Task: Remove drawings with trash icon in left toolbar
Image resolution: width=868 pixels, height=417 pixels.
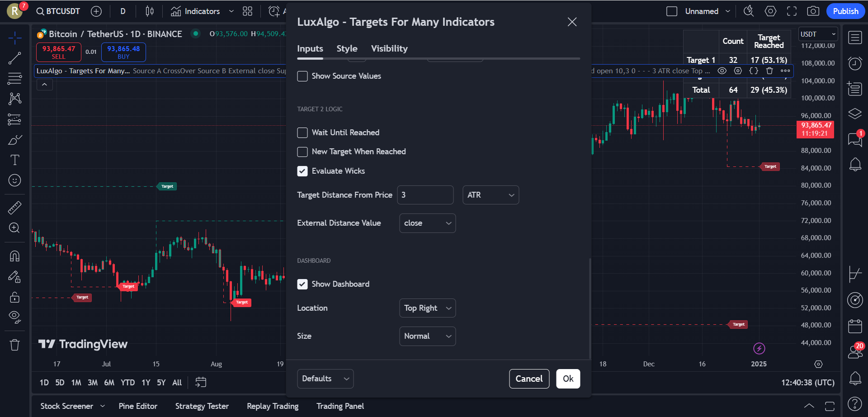Action: (x=14, y=345)
